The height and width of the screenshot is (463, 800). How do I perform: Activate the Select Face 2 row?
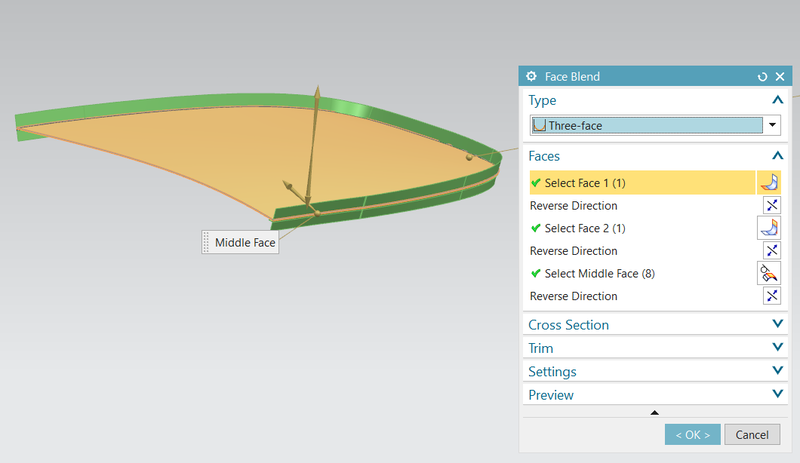coord(642,228)
